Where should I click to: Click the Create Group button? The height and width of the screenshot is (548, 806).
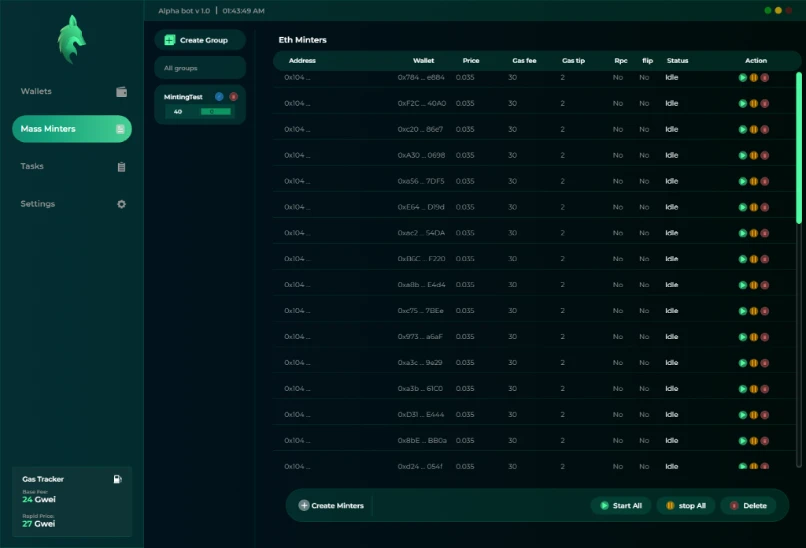point(200,40)
